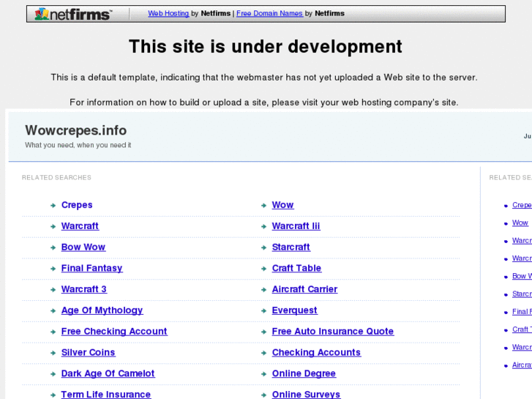Click the arrow icon beside Dark Age Of Camelot
This screenshot has height=399, width=532.
(x=53, y=374)
